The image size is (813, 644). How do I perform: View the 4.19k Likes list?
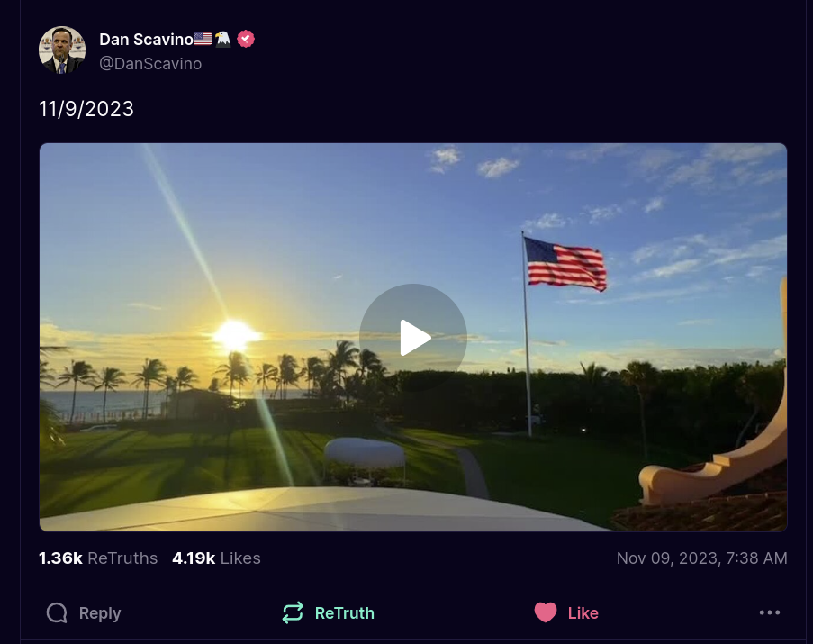[x=216, y=558]
